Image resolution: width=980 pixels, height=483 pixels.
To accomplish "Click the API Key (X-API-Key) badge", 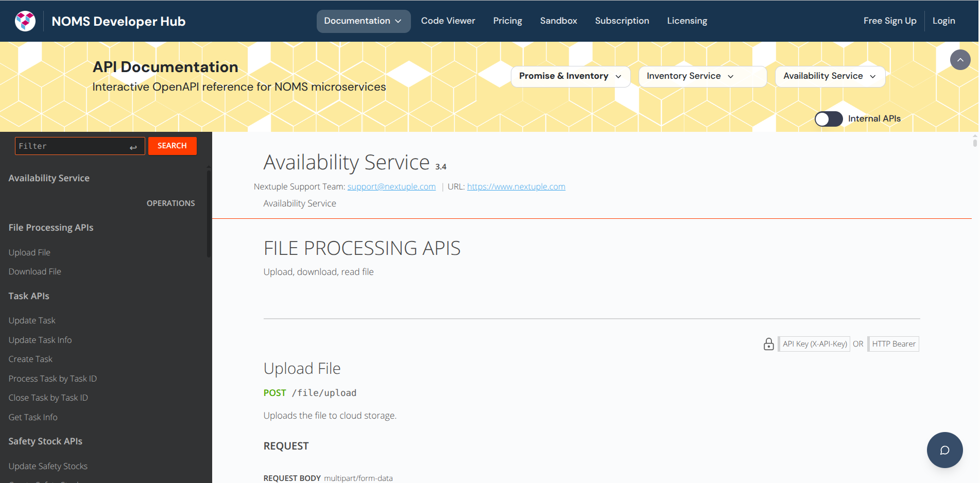I will [x=814, y=344].
